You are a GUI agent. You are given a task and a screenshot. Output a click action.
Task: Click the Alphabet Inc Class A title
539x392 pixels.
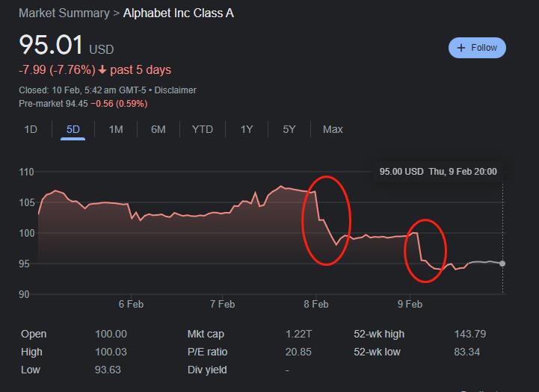tap(178, 13)
